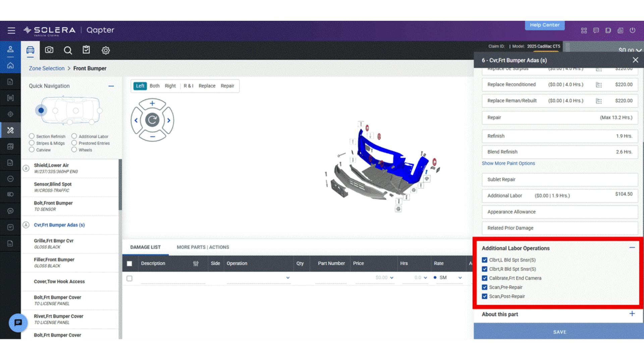The width and height of the screenshot is (644, 362).
Task: Click Show More Paint Options link
Action: [508, 163]
